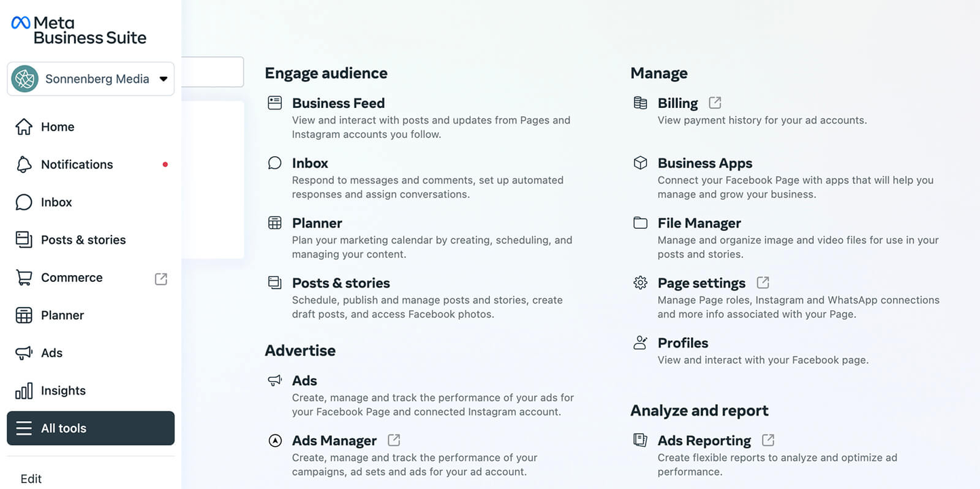This screenshot has height=489, width=980.
Task: Open Profiles under the Manage section
Action: 683,342
